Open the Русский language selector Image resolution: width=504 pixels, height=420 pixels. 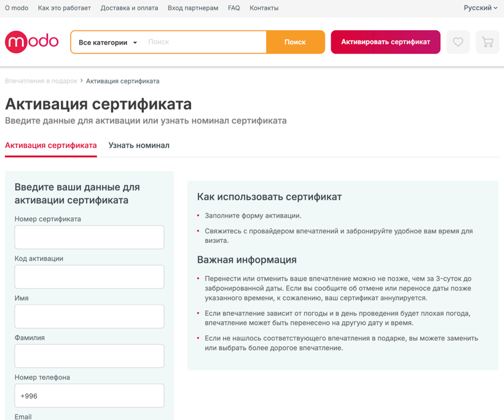tap(480, 8)
